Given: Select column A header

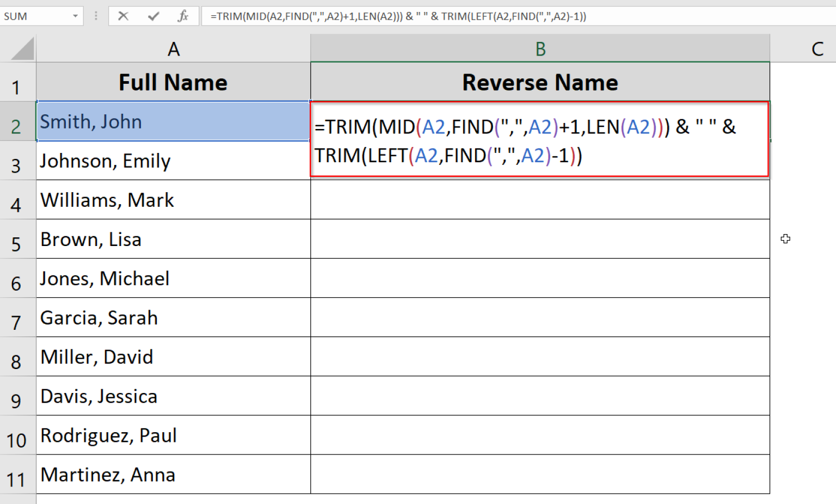Looking at the screenshot, I should pyautogui.click(x=173, y=48).
